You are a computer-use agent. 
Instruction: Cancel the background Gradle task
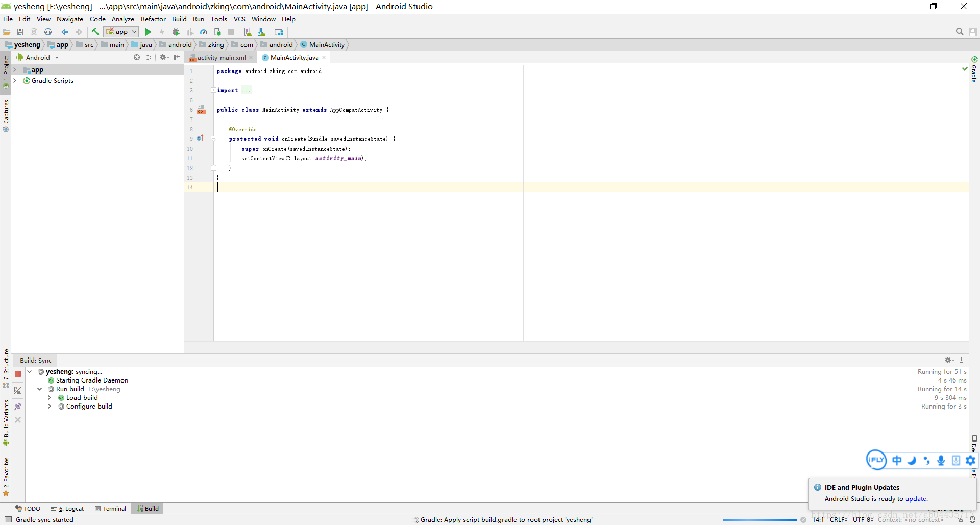point(803,520)
